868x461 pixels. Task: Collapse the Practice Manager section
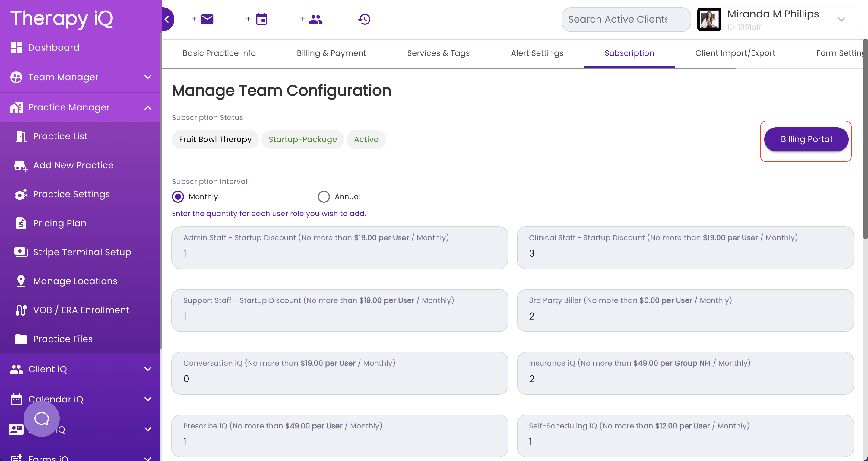click(x=147, y=108)
